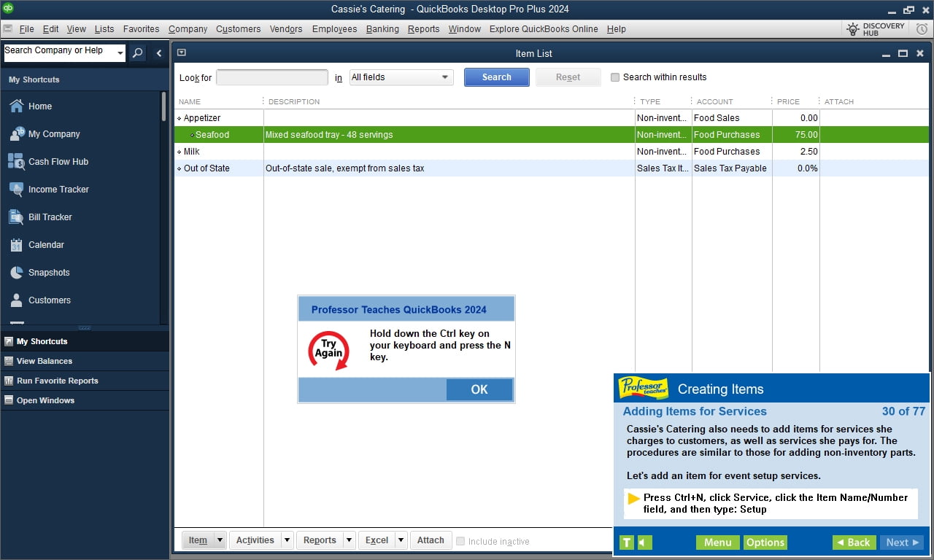This screenshot has height=560, width=934.
Task: Click the search magnifier icon
Action: pyautogui.click(x=138, y=52)
